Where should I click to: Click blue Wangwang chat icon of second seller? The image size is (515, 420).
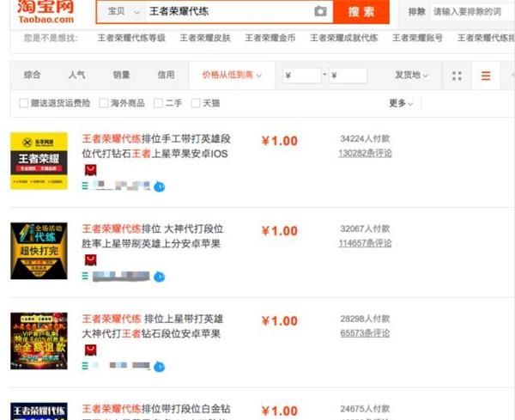[161, 276]
